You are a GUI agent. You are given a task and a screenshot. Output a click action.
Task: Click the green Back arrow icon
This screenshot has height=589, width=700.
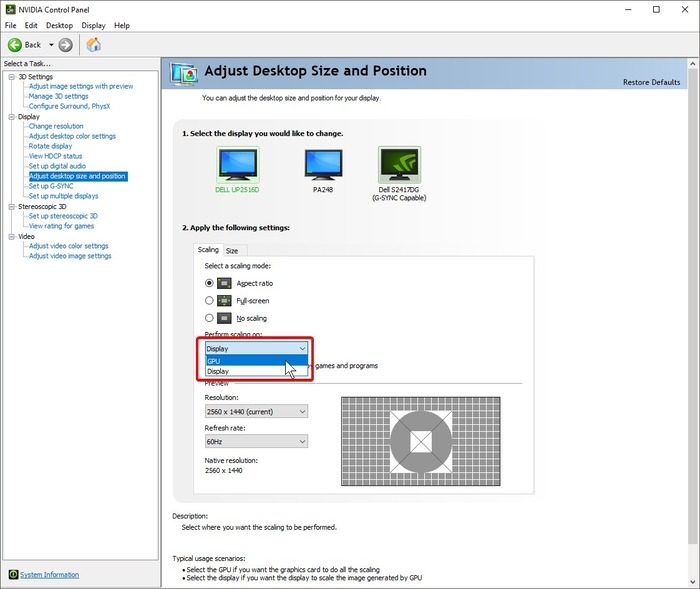(x=15, y=44)
